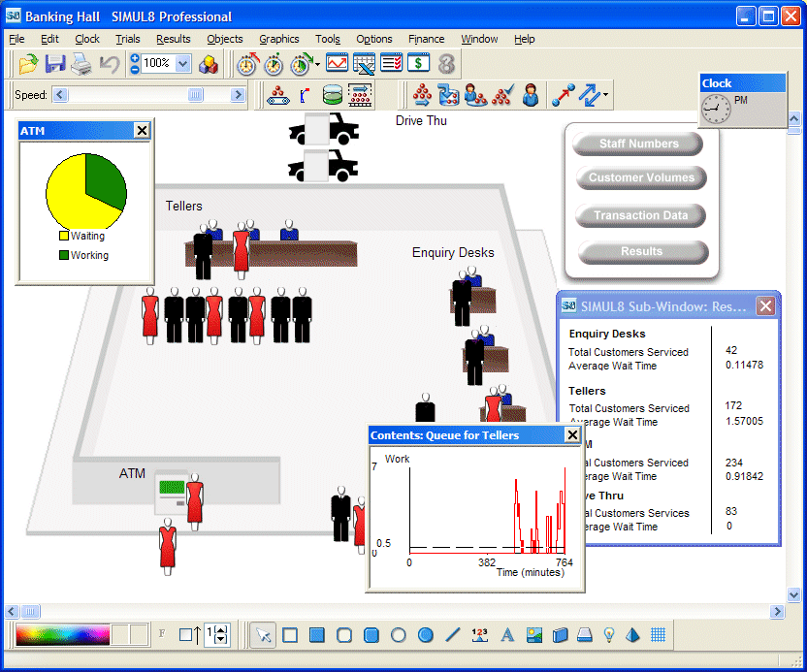Screen dimensions: 807x672
Task: Select the arrow pointer tool
Action: click(262, 635)
